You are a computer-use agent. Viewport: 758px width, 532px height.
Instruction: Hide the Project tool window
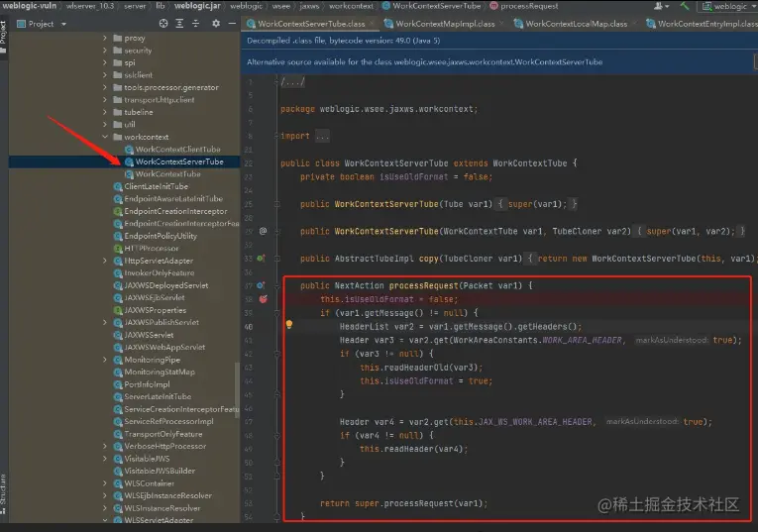[232, 24]
